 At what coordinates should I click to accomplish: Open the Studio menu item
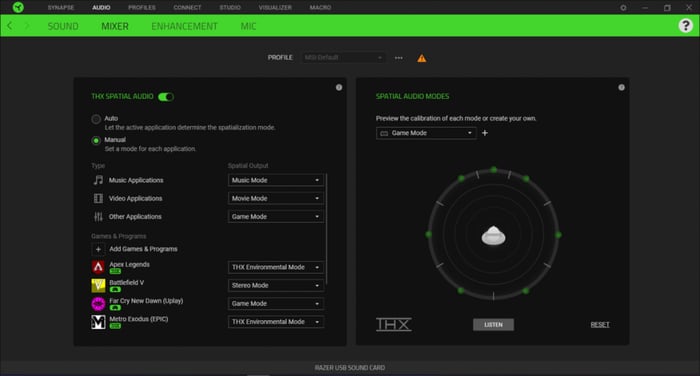coord(230,8)
